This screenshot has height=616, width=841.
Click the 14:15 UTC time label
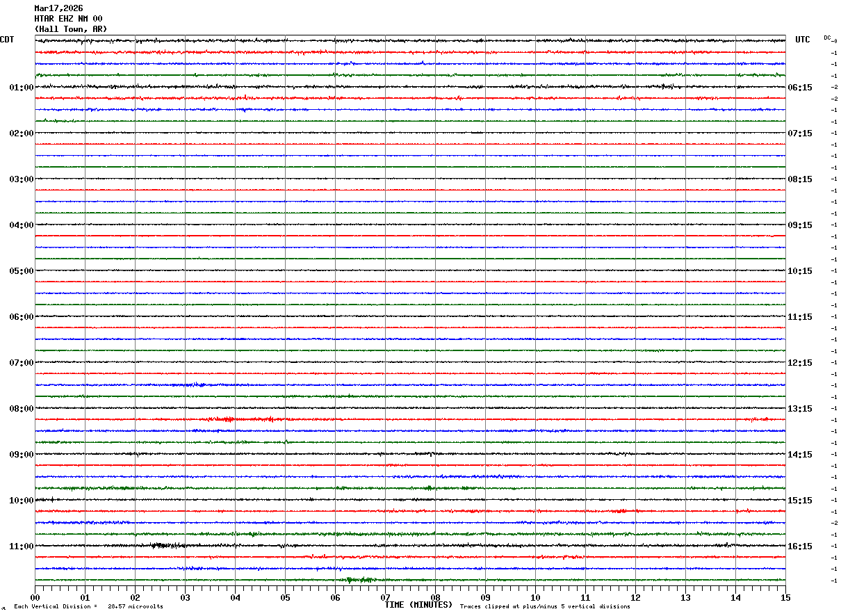click(x=800, y=455)
